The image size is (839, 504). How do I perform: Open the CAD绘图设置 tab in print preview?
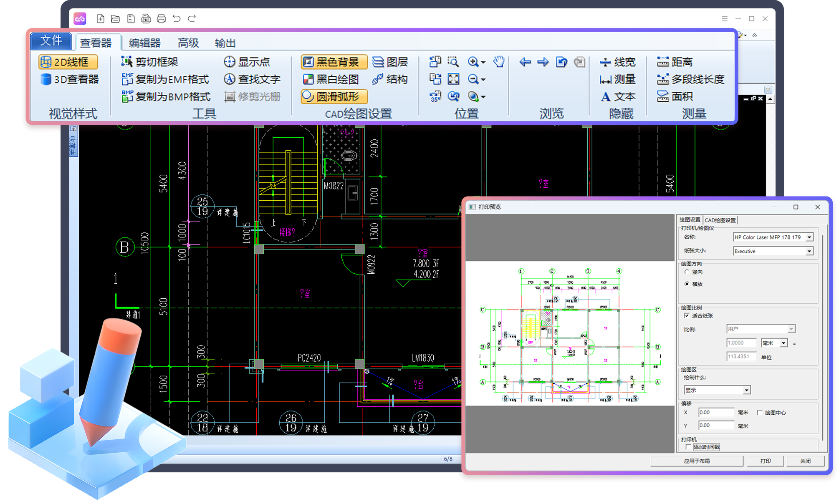tap(720, 220)
